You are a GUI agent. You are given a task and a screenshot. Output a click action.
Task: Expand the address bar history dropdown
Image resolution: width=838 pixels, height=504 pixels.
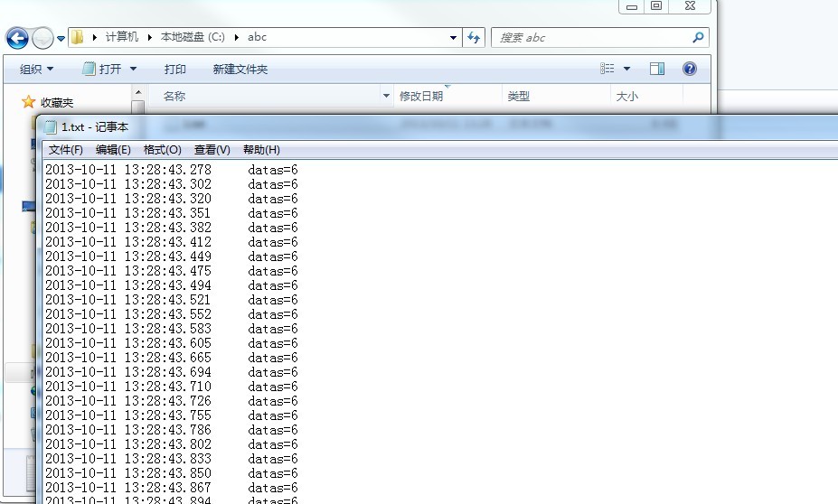click(454, 38)
